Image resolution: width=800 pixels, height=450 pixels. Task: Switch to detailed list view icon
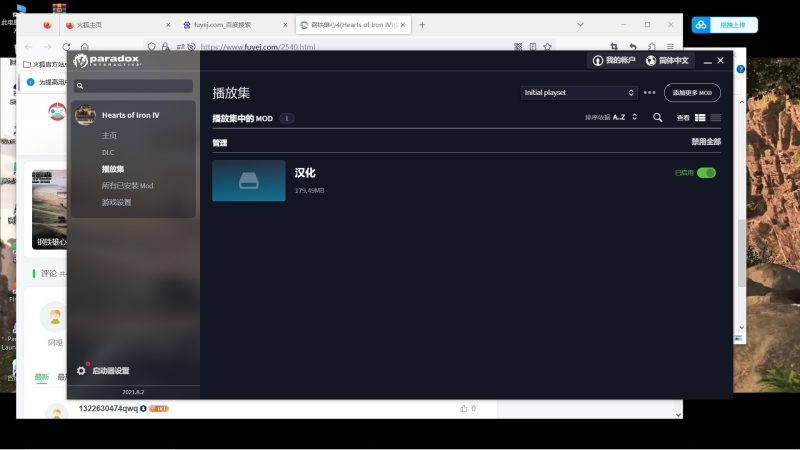coord(700,118)
